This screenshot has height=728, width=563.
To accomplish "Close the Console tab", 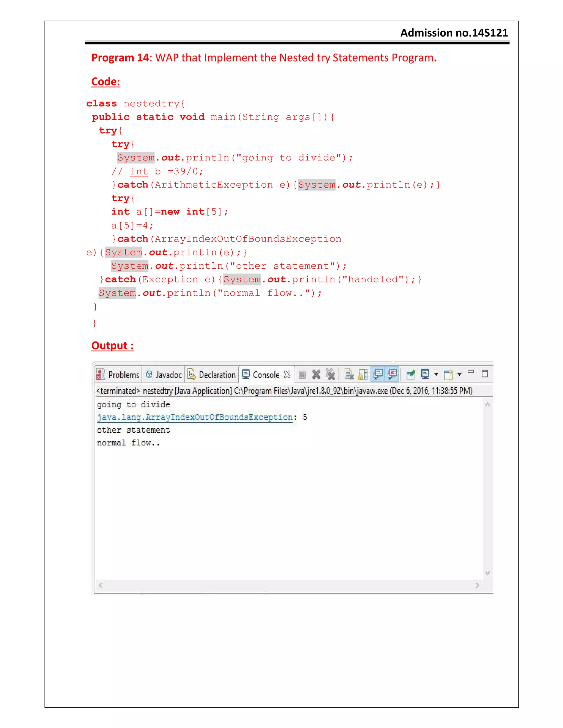I will [287, 374].
